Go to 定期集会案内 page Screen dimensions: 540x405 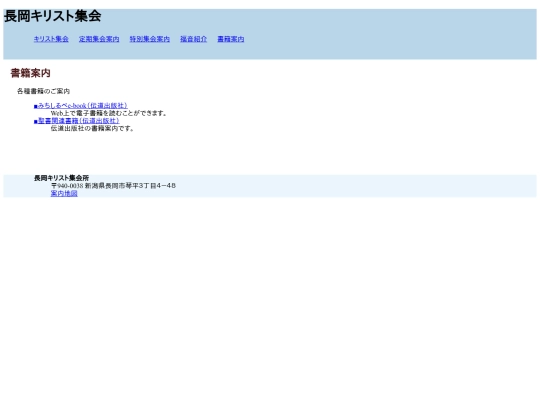click(x=99, y=39)
